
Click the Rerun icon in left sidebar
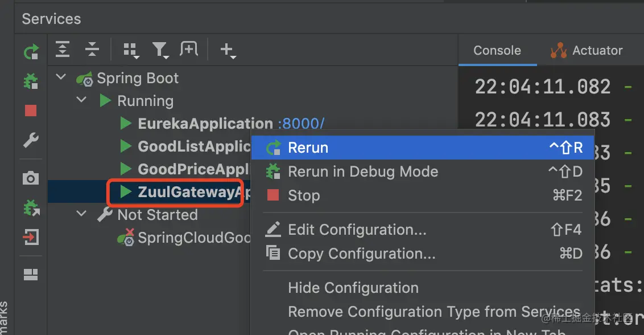[31, 52]
